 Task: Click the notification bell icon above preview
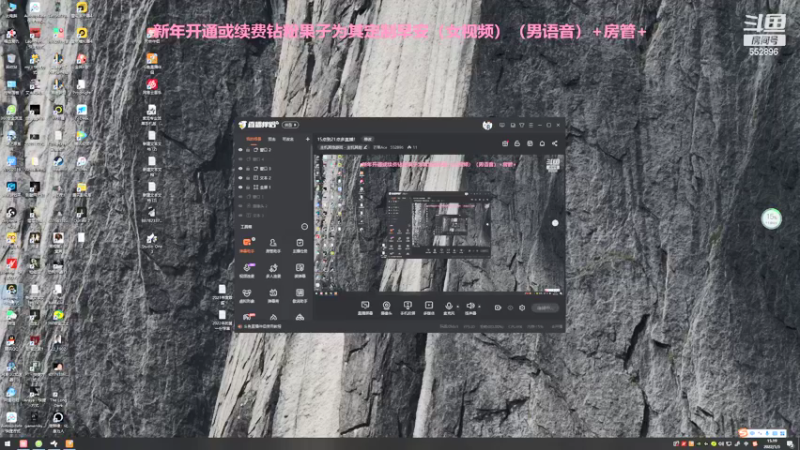[x=542, y=143]
